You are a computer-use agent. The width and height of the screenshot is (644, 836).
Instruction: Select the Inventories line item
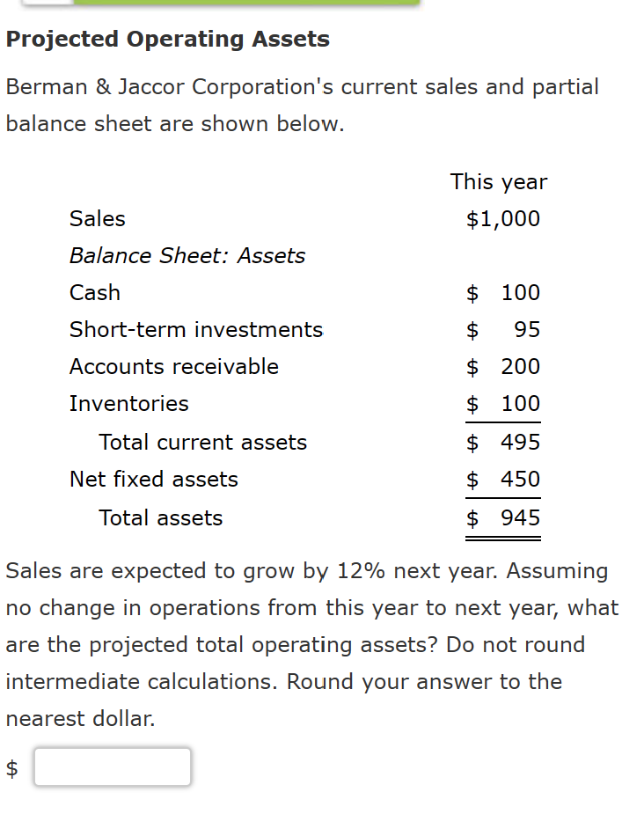(x=128, y=403)
